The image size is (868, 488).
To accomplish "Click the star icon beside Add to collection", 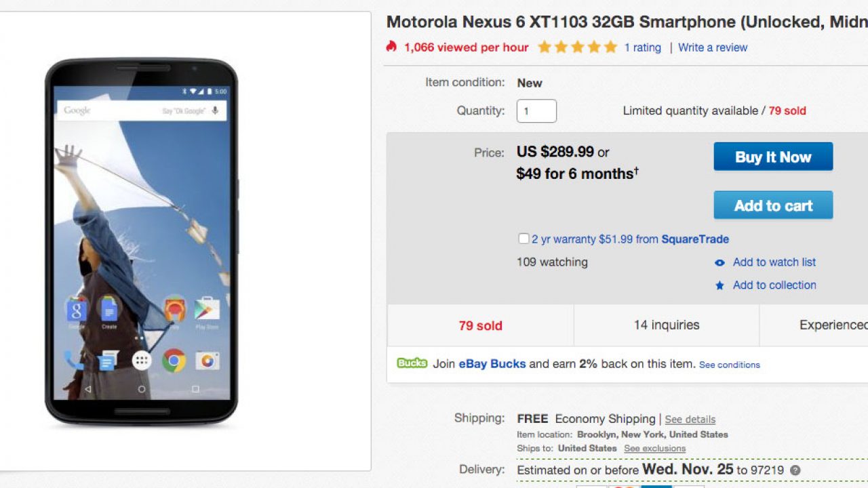I will pos(719,286).
